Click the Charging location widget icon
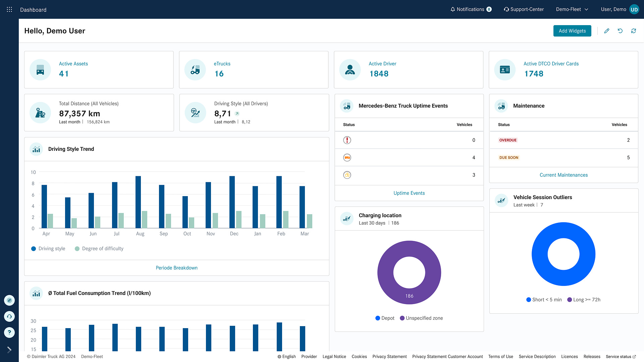 coord(347,219)
